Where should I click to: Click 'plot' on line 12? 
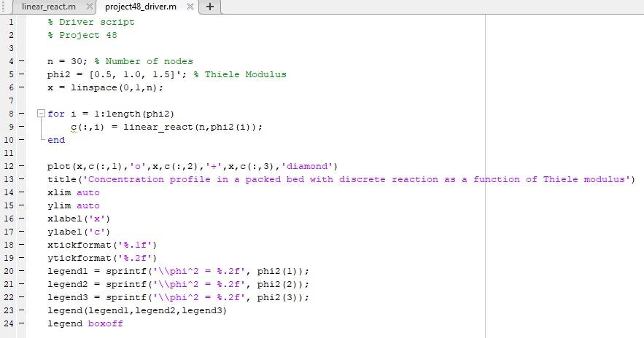tap(59, 167)
